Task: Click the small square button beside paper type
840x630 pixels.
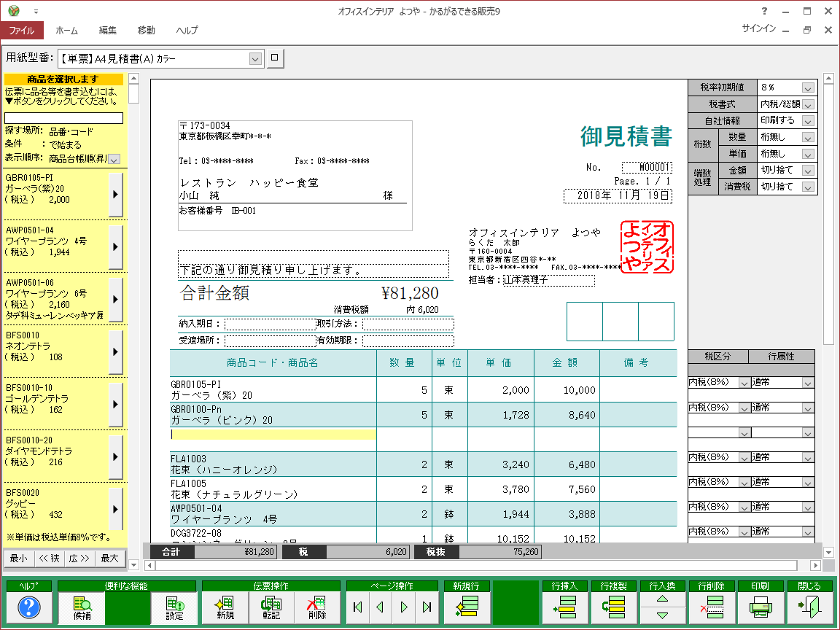Action: tap(274, 58)
